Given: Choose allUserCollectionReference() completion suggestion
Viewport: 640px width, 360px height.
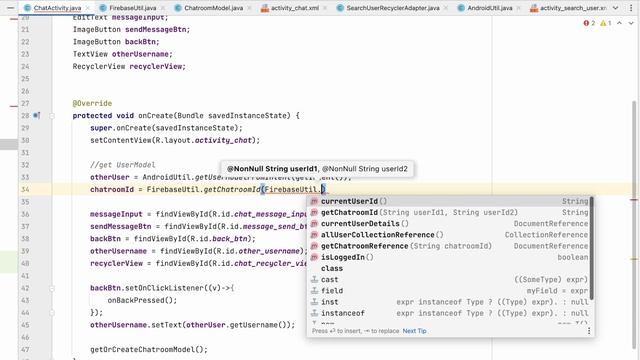Looking at the screenshot, I should pyautogui.click(x=449, y=235).
